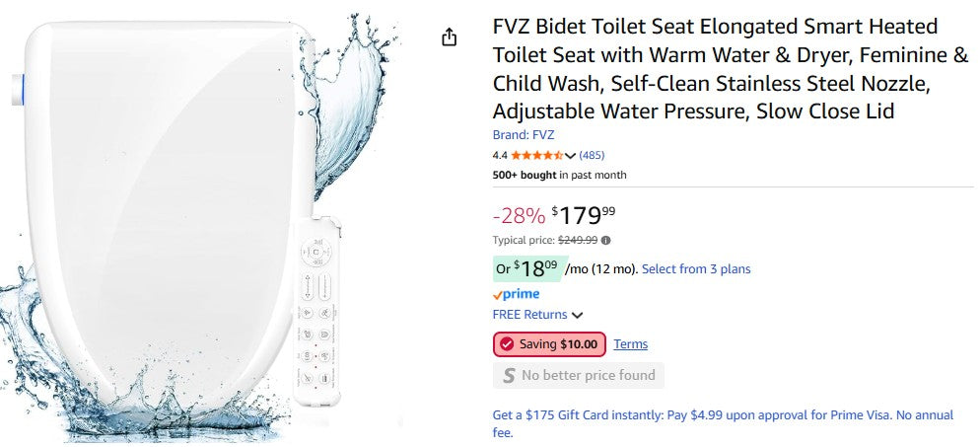Click the No better price found label
This screenshot has width=980, height=447.
click(589, 376)
